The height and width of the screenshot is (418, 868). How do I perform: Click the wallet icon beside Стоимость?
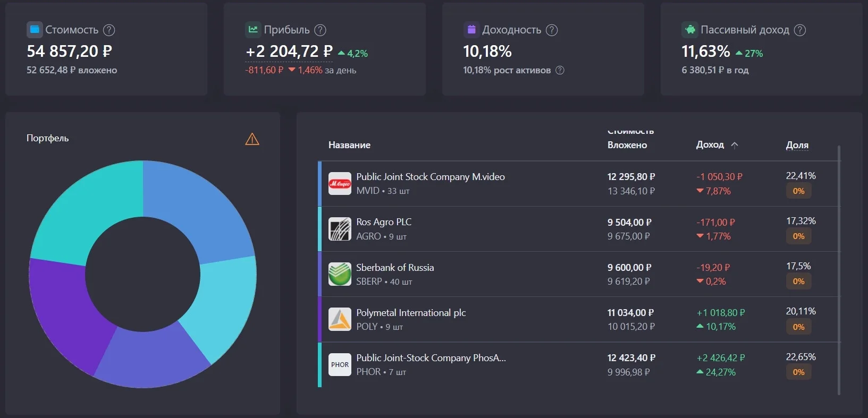(x=35, y=30)
